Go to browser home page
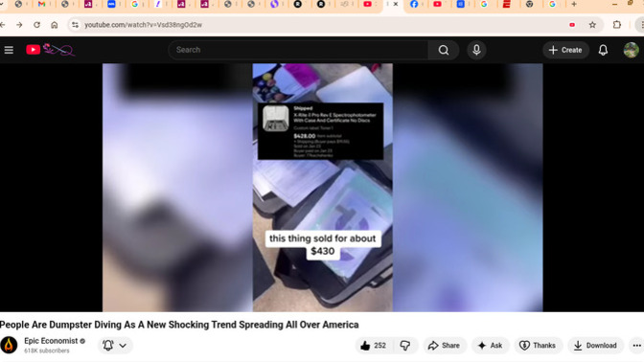 [55, 25]
